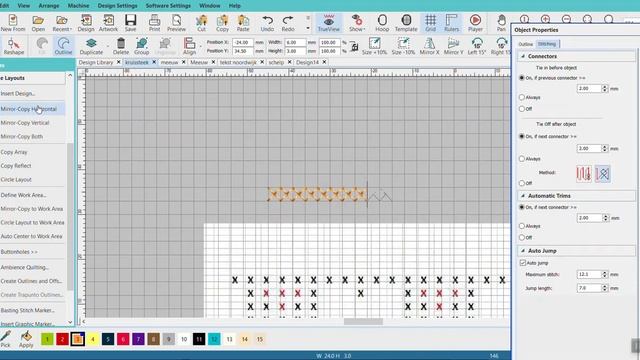This screenshot has width=640, height=360.
Task: Click the New From toolbar icon
Action: (x=13, y=23)
